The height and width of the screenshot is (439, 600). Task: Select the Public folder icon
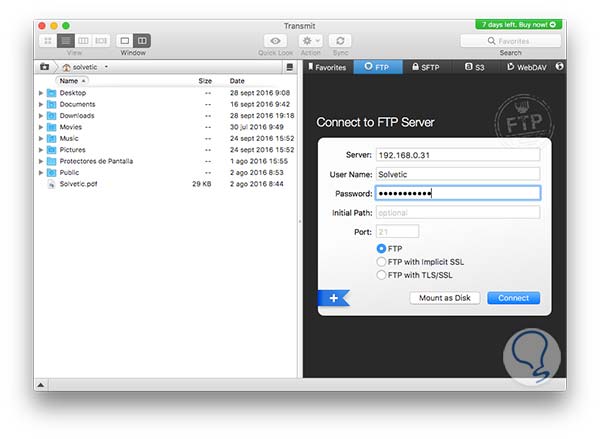tap(52, 173)
